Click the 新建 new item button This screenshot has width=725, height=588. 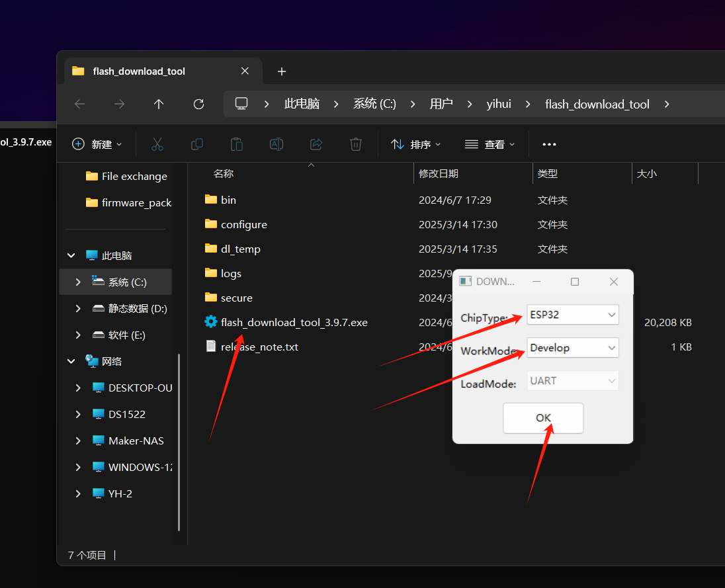pos(97,144)
